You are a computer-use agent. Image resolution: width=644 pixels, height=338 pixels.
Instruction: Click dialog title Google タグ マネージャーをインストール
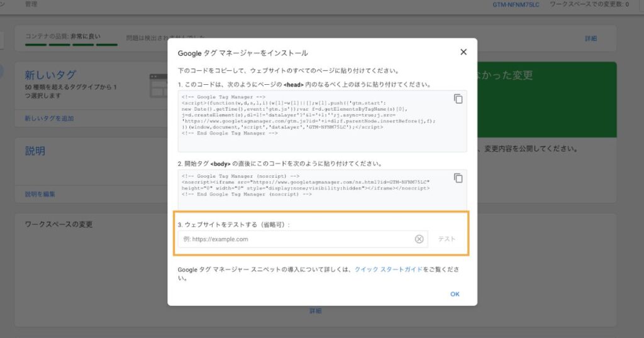tap(243, 53)
